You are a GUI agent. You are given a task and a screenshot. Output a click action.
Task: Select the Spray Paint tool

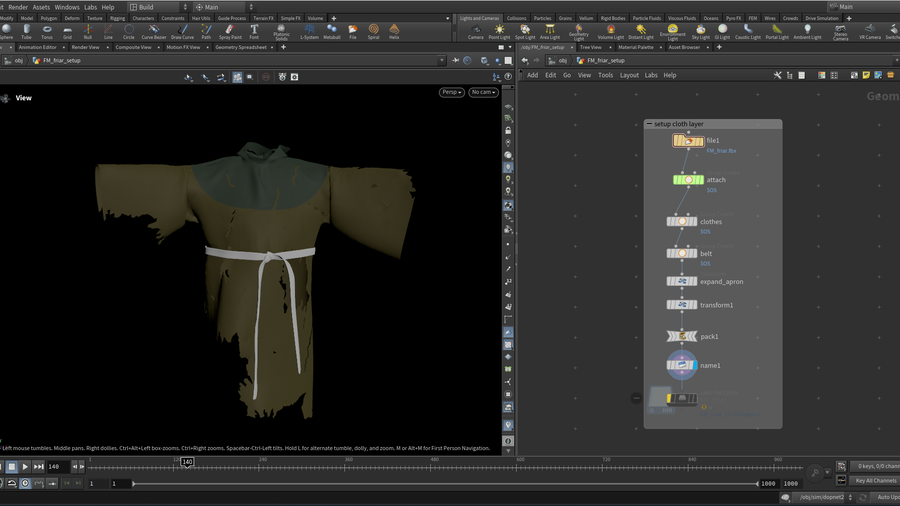[x=230, y=32]
